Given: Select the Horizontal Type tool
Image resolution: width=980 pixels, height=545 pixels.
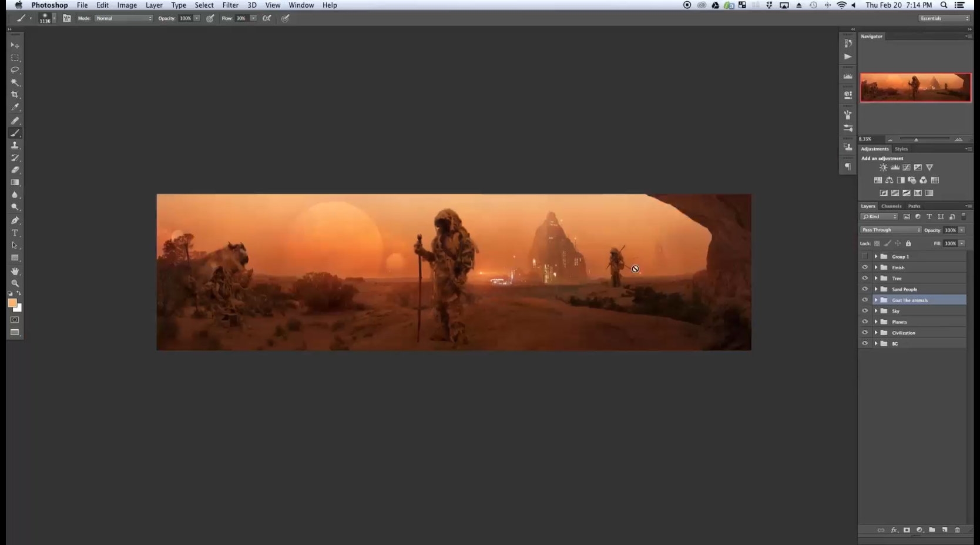Looking at the screenshot, I should 15,233.
